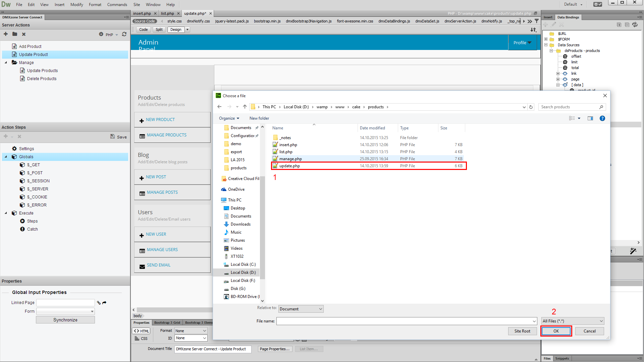This screenshot has height=362, width=644.
Task: Open the view options dropdown in file dialog
Action: point(579,118)
